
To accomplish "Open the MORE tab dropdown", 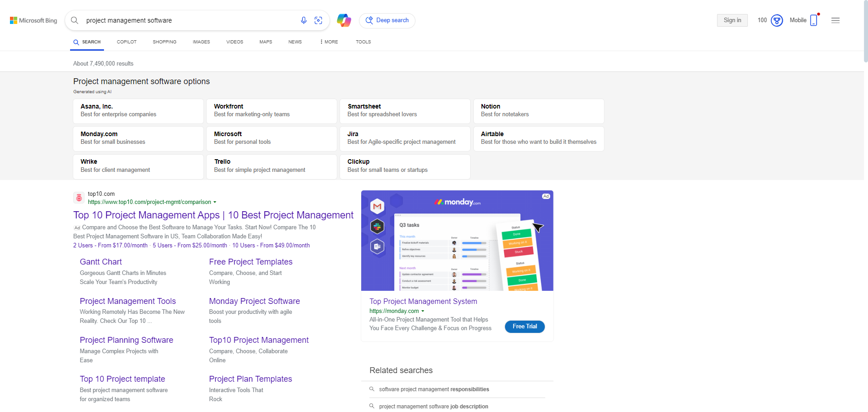I will pos(329,42).
